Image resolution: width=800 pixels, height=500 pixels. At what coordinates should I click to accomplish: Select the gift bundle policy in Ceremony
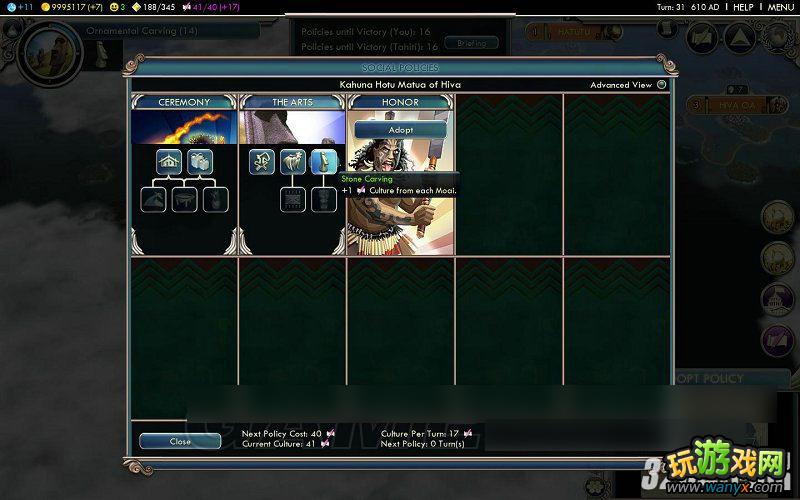click(x=199, y=162)
